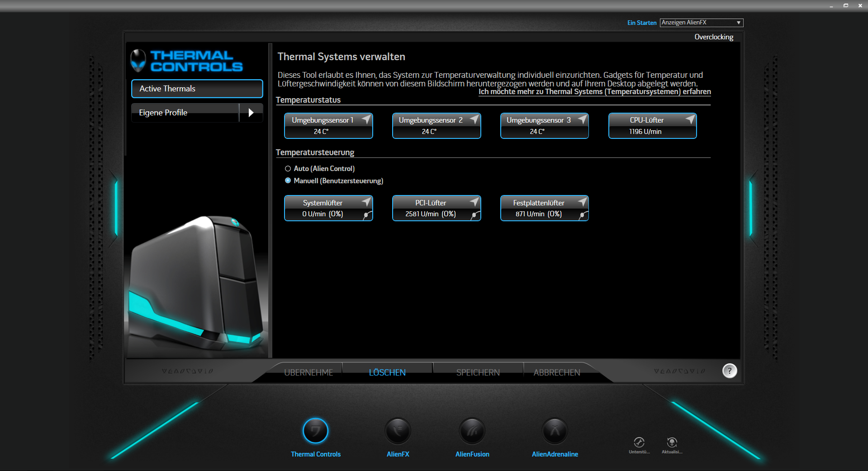Click the 1196 U/min CPU-Lüfter value

tap(645, 132)
